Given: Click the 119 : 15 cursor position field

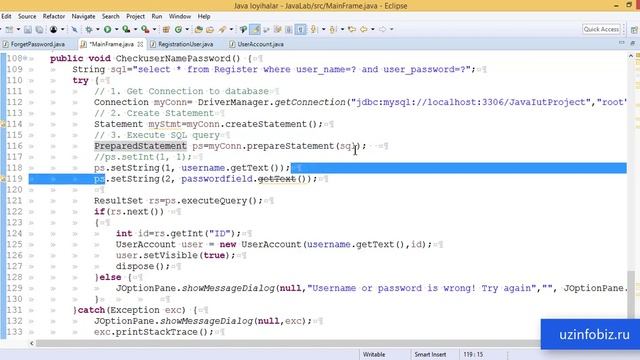Looking at the screenshot, I should pyautogui.click(x=473, y=354).
